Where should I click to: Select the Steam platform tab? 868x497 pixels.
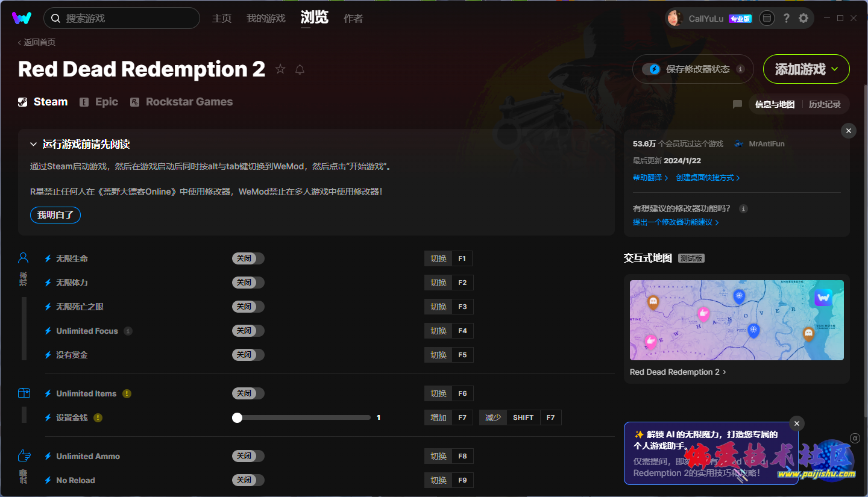[43, 102]
